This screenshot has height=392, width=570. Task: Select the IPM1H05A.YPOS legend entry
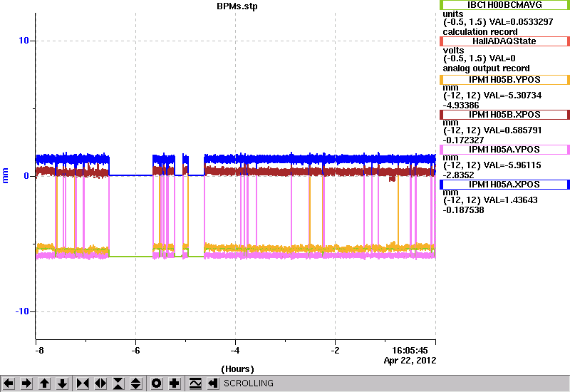pos(505,150)
